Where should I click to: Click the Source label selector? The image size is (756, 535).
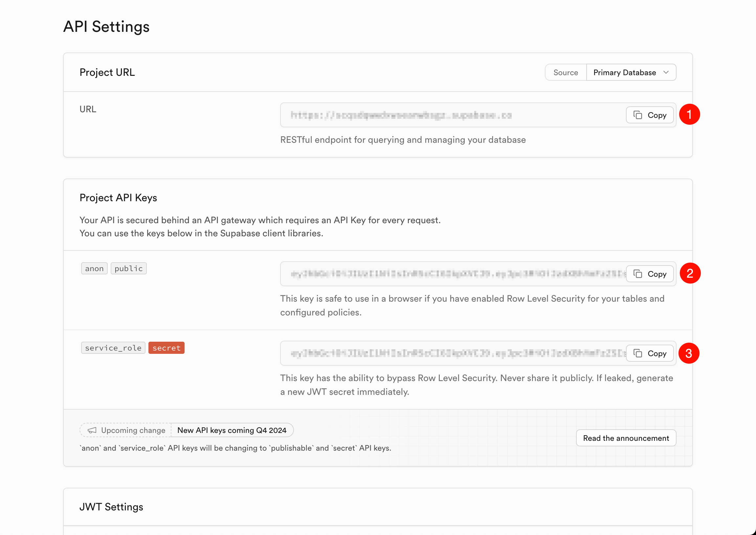click(566, 73)
